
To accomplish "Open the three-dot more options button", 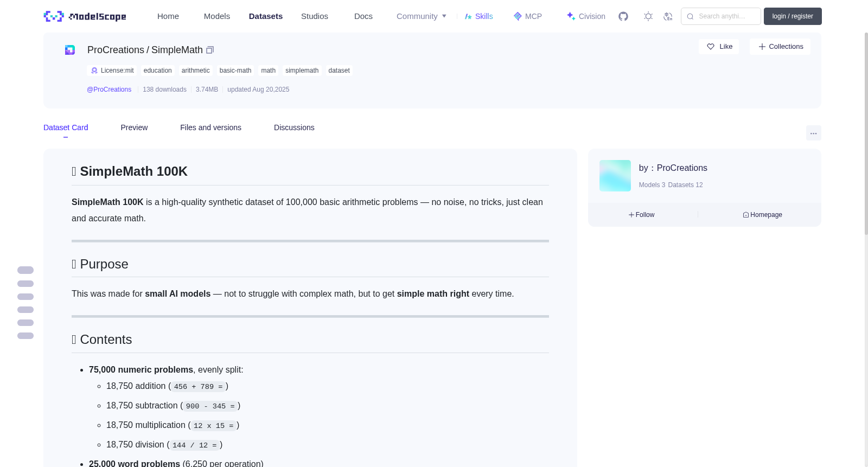I will click(814, 133).
